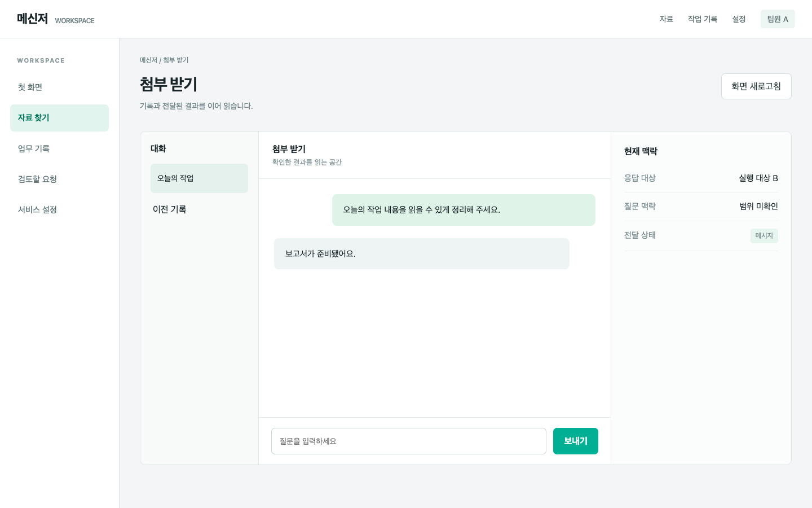This screenshot has height=508, width=812.
Task: Click the WORKSPACE sidebar section label
Action: tap(41, 60)
